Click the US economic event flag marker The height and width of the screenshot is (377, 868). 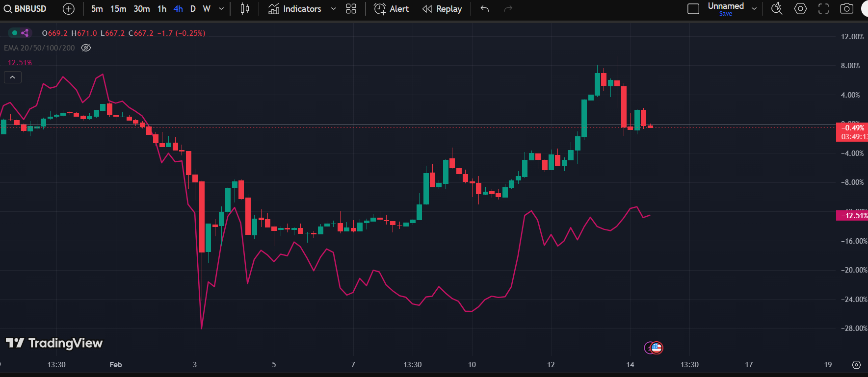point(657,348)
